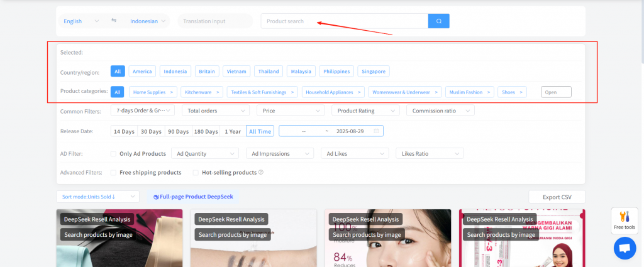Click the Full-page Product DeepSeek icon

tap(156, 197)
